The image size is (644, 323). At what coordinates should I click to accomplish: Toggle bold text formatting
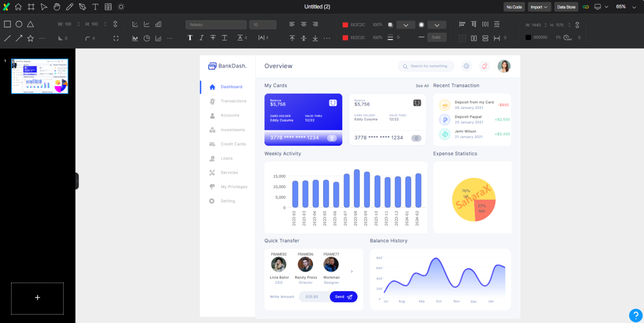[x=190, y=38]
